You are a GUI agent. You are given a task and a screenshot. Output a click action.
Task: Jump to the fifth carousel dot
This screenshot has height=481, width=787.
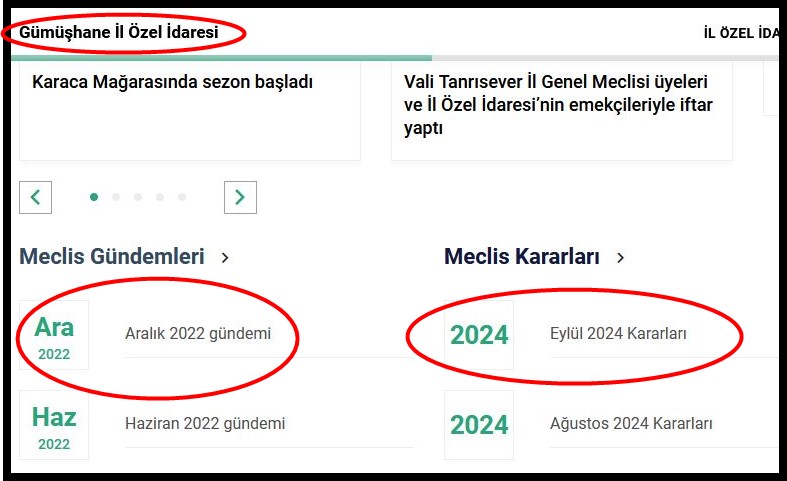tap(182, 197)
